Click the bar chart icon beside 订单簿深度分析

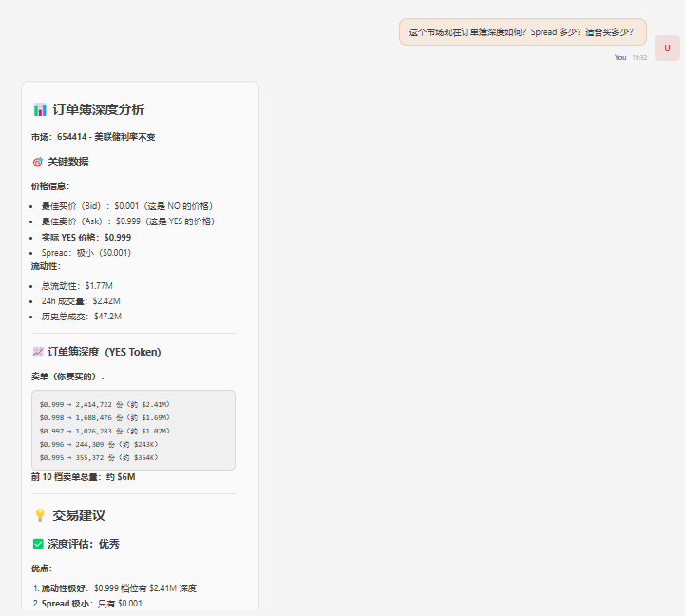pyautogui.click(x=40, y=109)
